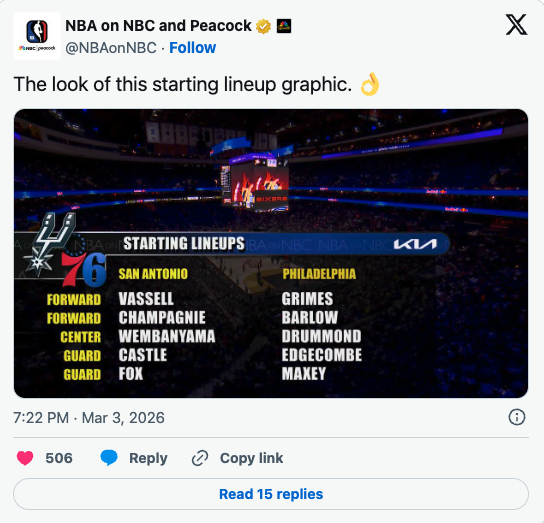Follow the NBAonNBC account
This screenshot has width=544, height=523.
click(x=193, y=48)
